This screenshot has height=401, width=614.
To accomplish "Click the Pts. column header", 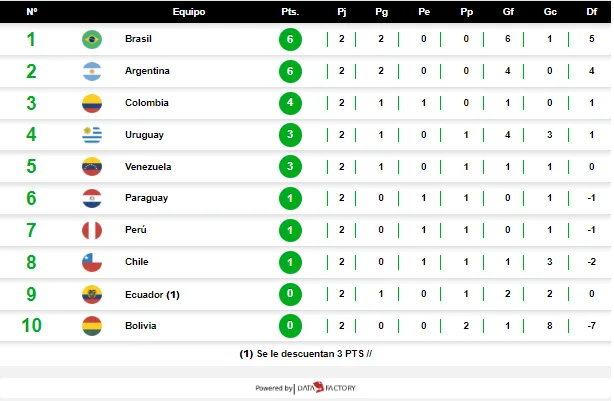I will pos(290,12).
